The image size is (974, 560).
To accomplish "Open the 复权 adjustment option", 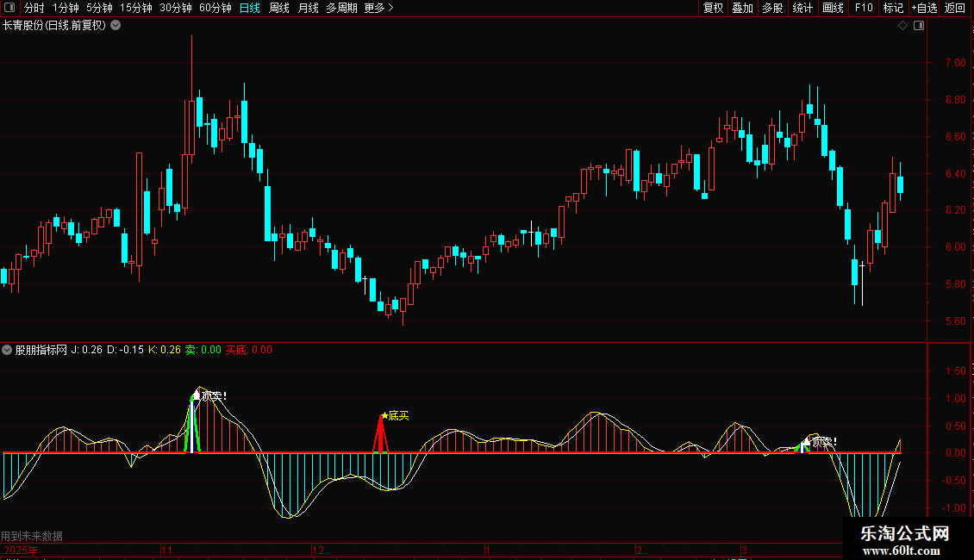I will [713, 8].
